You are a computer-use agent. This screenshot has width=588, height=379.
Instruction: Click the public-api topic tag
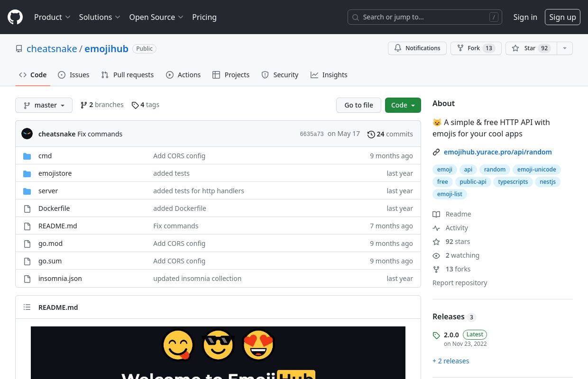473,182
